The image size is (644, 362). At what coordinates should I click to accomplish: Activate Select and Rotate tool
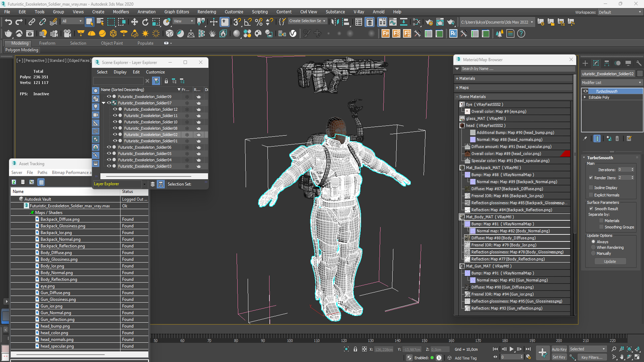click(x=145, y=22)
